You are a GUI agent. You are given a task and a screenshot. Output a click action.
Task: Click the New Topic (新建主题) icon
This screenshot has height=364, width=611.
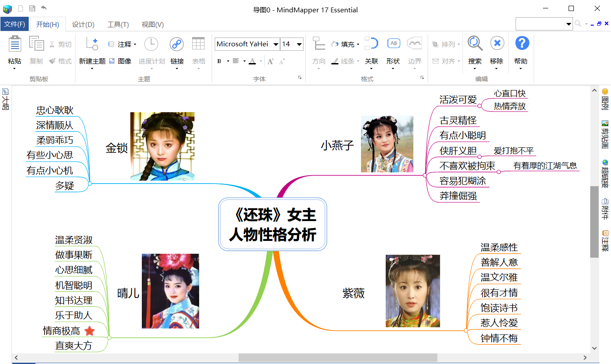pyautogui.click(x=92, y=44)
